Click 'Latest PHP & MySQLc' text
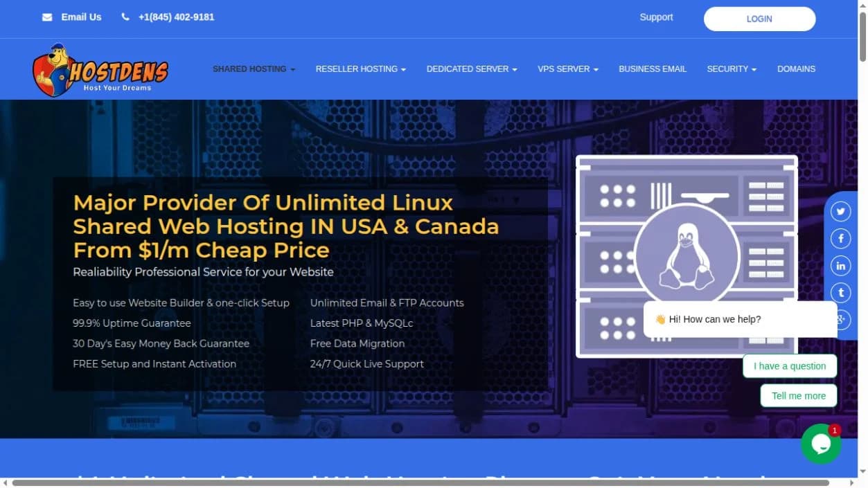The image size is (868, 488). (x=362, y=323)
